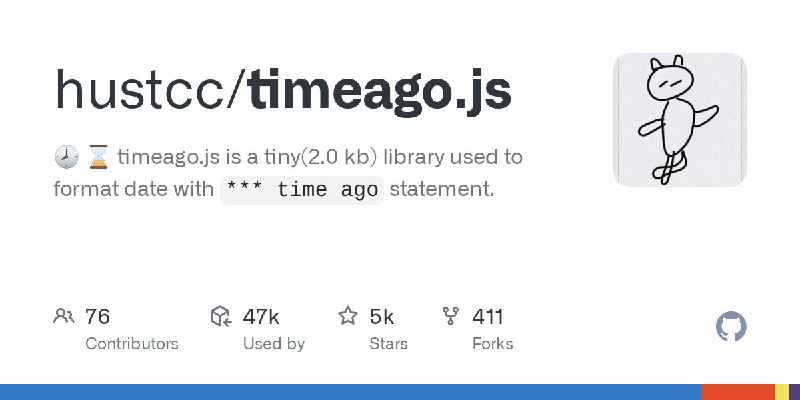Viewport: 800px width, 400px height.
Task: Click the fork icon beside 411
Action: (x=451, y=316)
